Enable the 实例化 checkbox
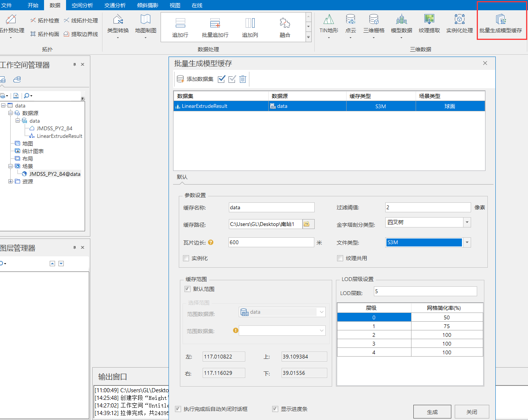 (186, 258)
